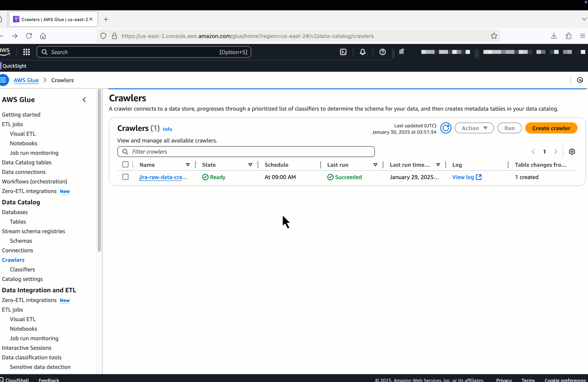
Task: Click the Create crawler button
Action: (551, 128)
